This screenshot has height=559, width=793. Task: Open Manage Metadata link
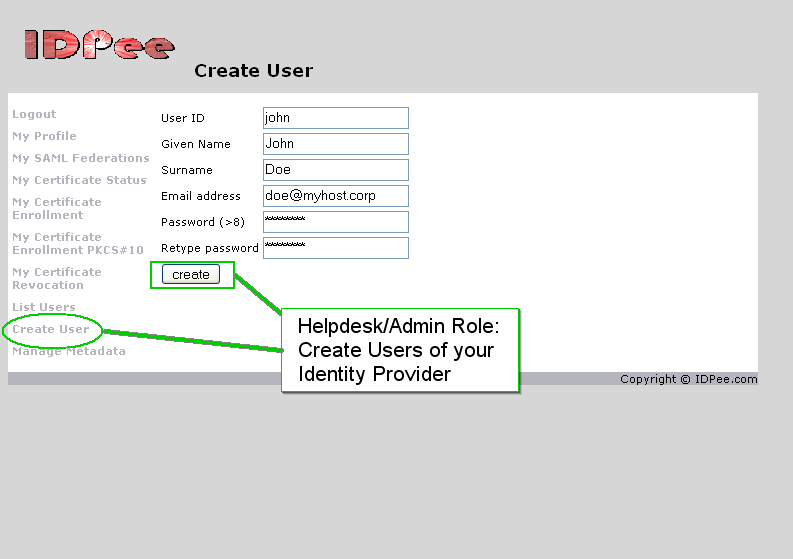point(69,351)
